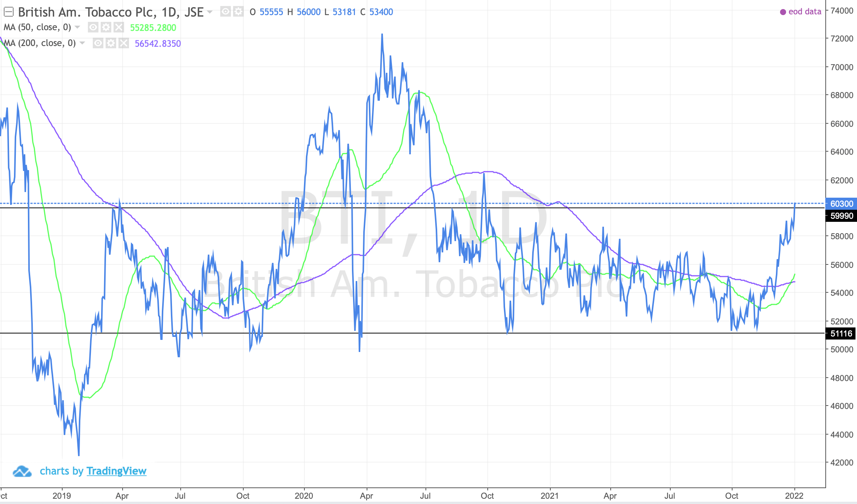Click the purple eod data status dot
This screenshot has width=857, height=504.
783,12
